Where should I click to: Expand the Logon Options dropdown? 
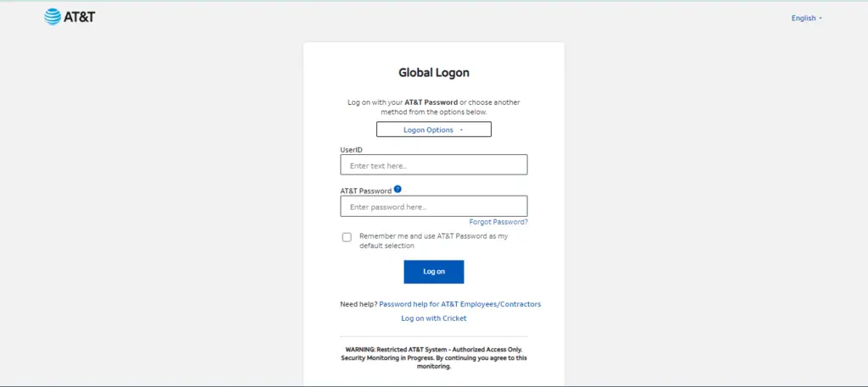click(433, 130)
